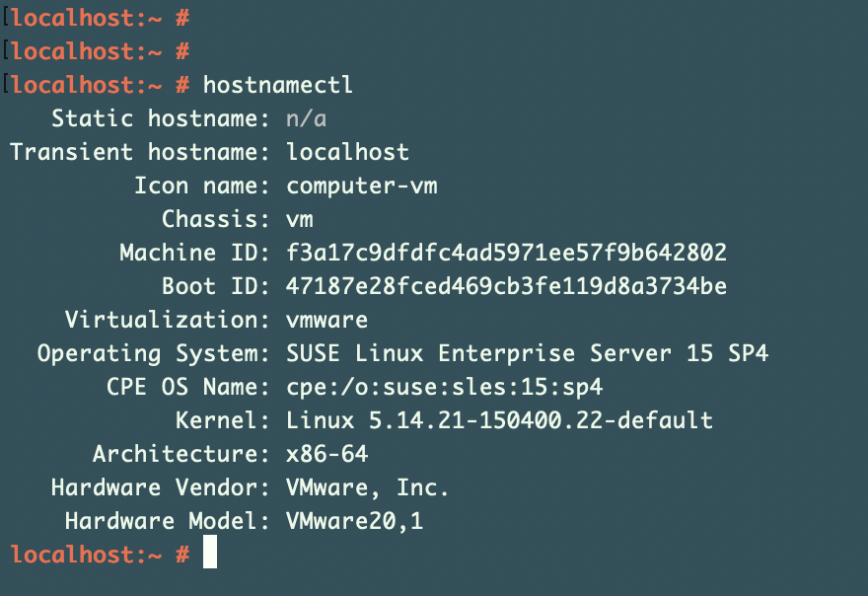Click the last localhost prompt at bottom

click(101, 555)
